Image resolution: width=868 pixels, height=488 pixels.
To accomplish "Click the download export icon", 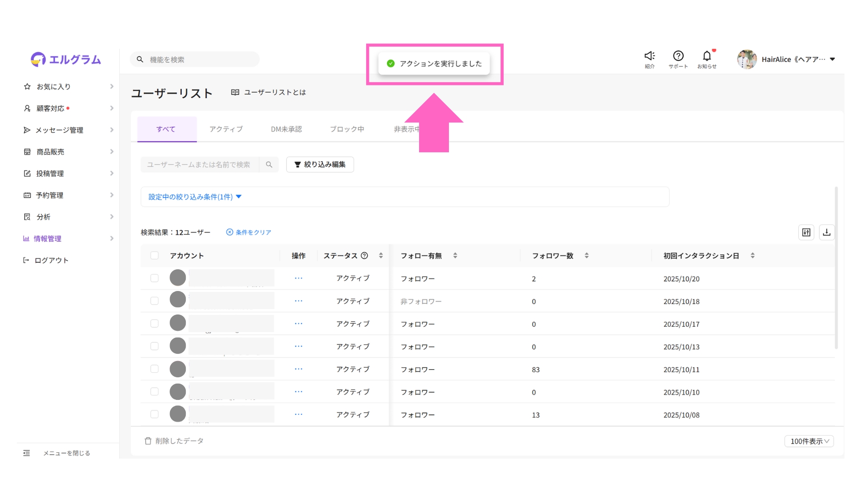I will pos(826,232).
